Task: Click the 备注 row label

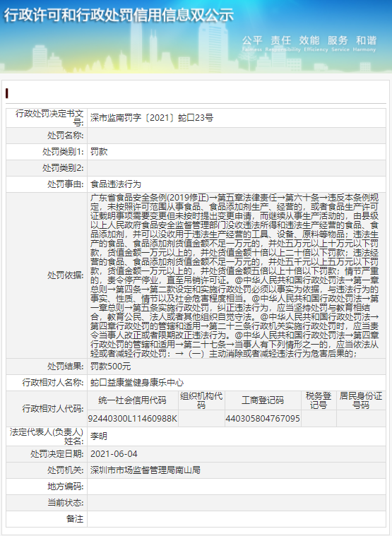Action: pos(75,519)
